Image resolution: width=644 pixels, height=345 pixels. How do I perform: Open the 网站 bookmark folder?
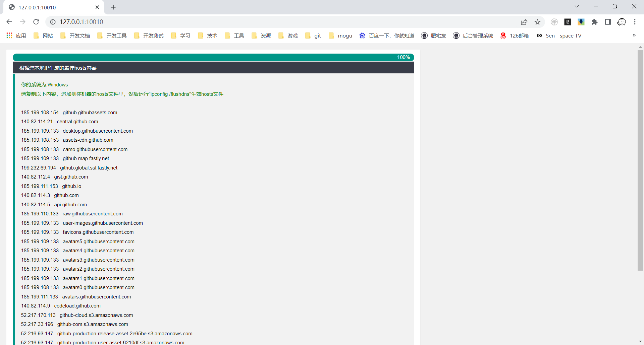coord(43,36)
